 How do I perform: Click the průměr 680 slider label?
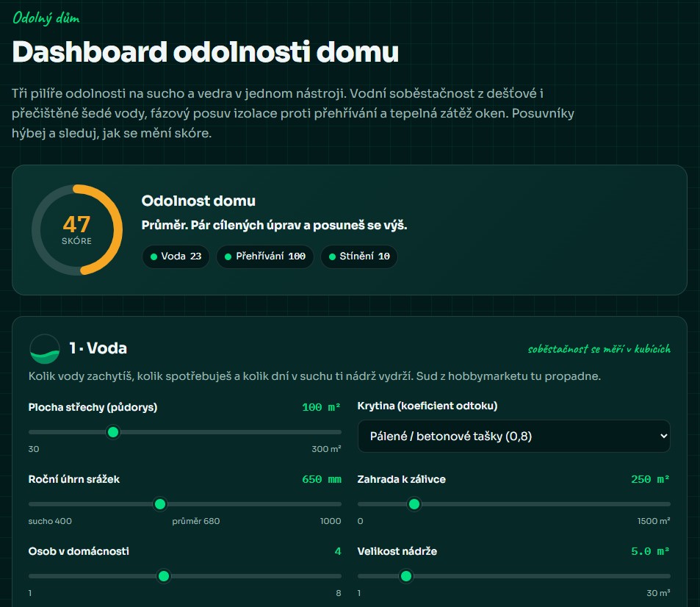tap(196, 521)
